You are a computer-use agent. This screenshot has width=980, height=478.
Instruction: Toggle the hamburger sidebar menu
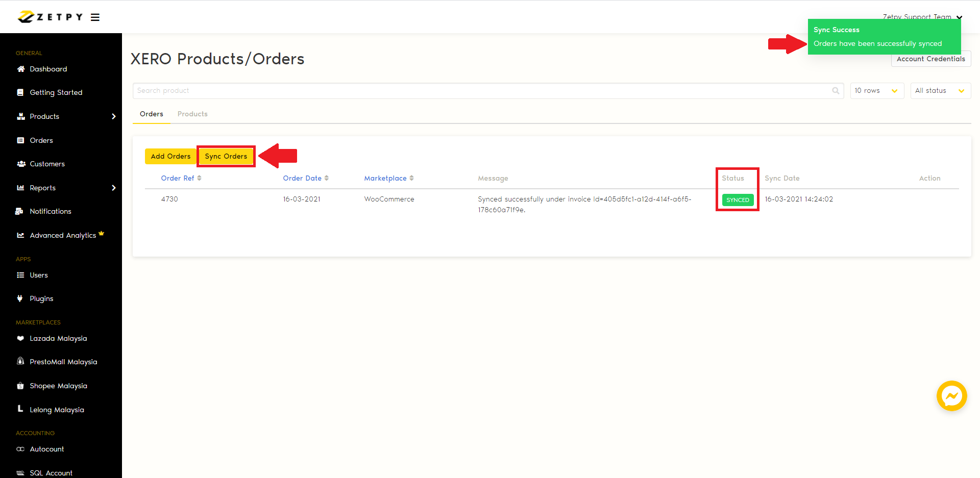tap(95, 17)
